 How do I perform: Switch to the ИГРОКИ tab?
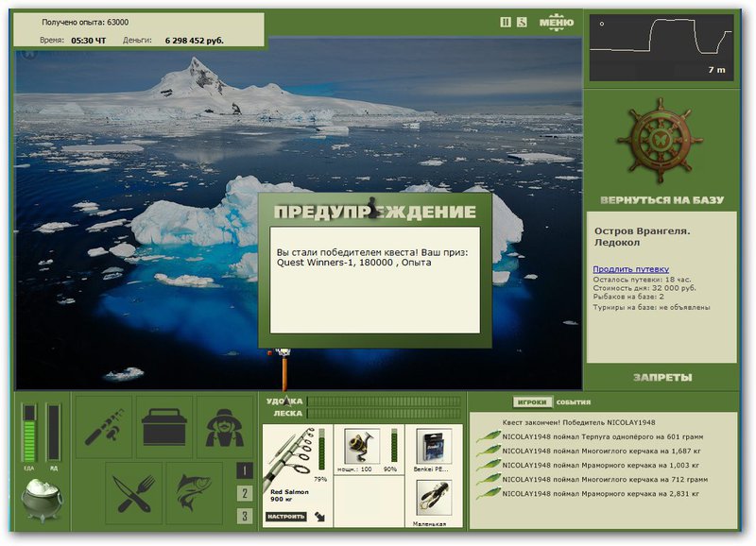(532, 401)
